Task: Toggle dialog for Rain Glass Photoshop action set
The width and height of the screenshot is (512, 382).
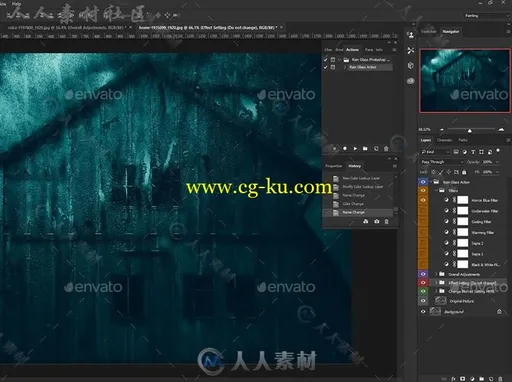Action: (333, 60)
